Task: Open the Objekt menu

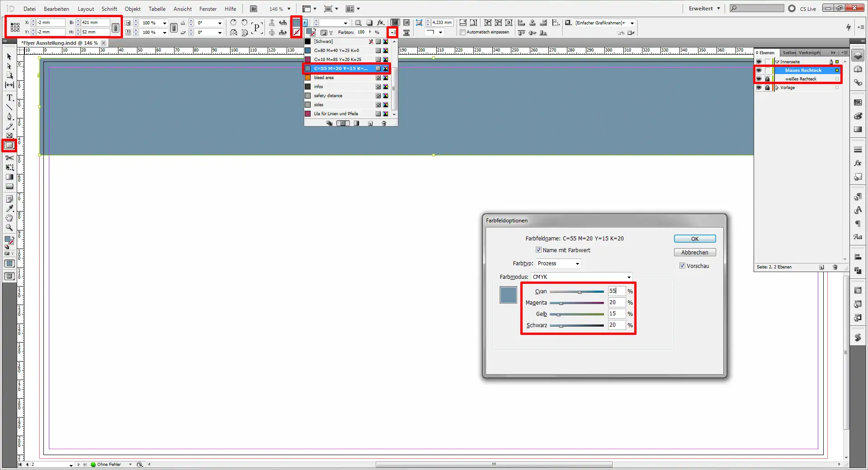Action: coord(132,9)
